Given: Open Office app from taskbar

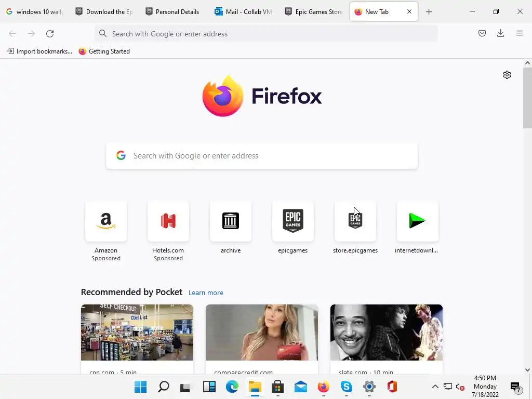Looking at the screenshot, I should point(392,387).
